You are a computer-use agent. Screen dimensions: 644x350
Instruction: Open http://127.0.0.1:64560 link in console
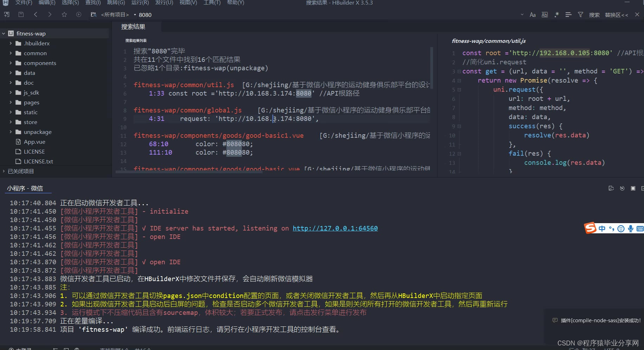(335, 228)
